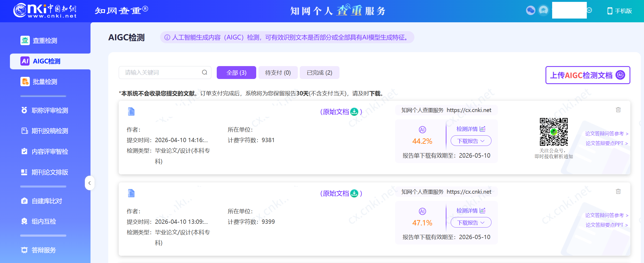Switch to 手机版 mobile version
The width and height of the screenshot is (644, 263).
coord(620,11)
